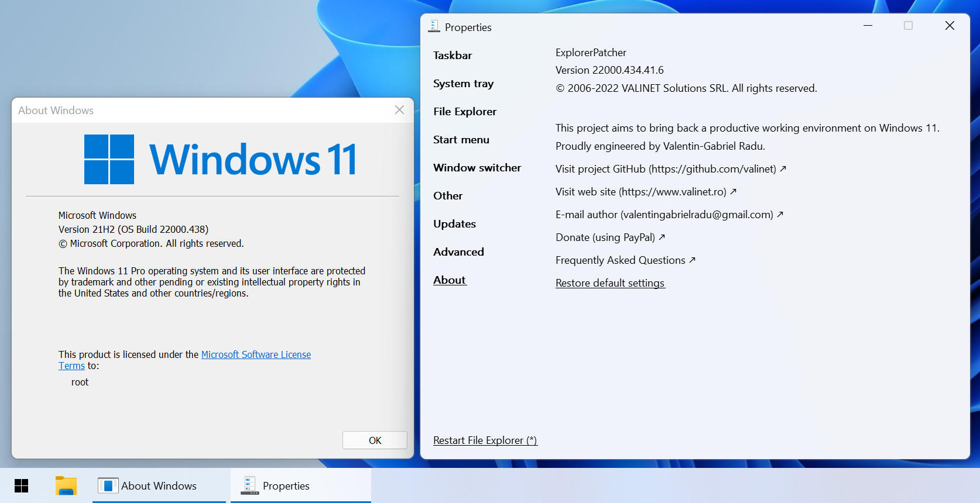Go to Start menu settings

pyautogui.click(x=461, y=140)
